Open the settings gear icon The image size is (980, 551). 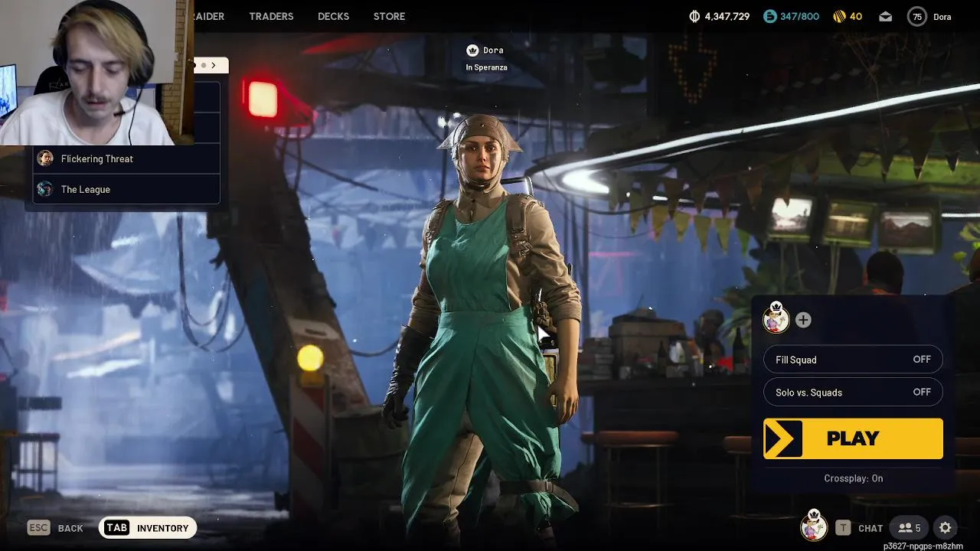[x=946, y=528]
